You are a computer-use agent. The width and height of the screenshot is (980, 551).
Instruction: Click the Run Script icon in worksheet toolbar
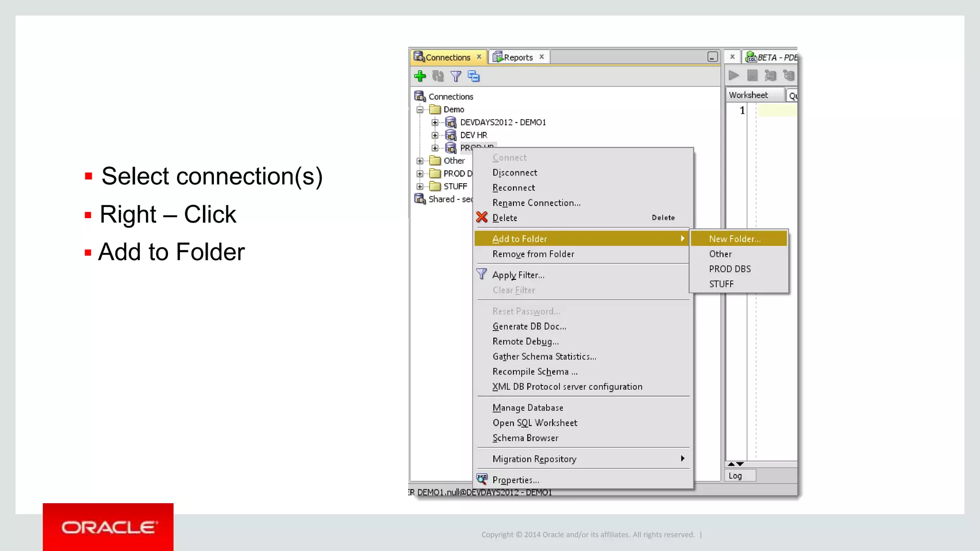coord(752,75)
